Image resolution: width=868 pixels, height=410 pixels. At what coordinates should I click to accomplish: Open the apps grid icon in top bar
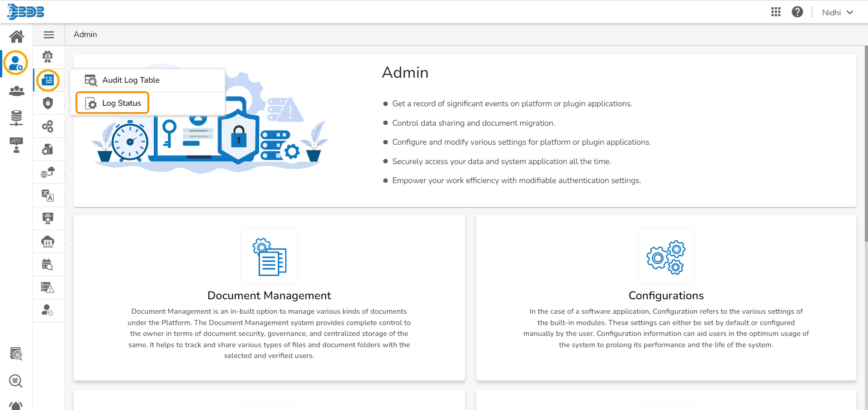coord(775,11)
